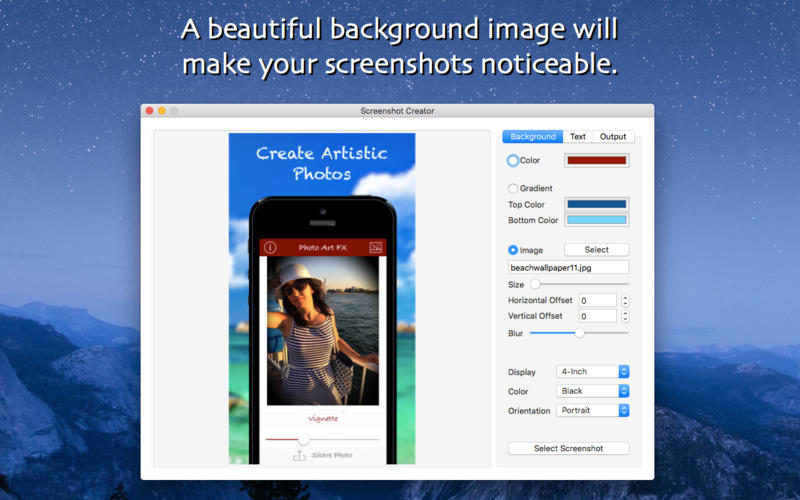The width and height of the screenshot is (800, 500).
Task: Click Vertical Offset stepper arrows
Action: 625,316
